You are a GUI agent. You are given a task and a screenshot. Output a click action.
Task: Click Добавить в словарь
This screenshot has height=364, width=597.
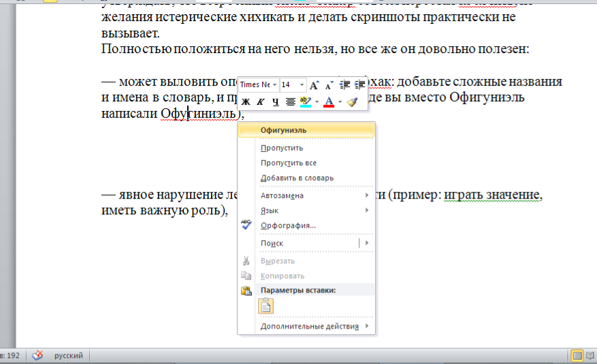click(297, 178)
